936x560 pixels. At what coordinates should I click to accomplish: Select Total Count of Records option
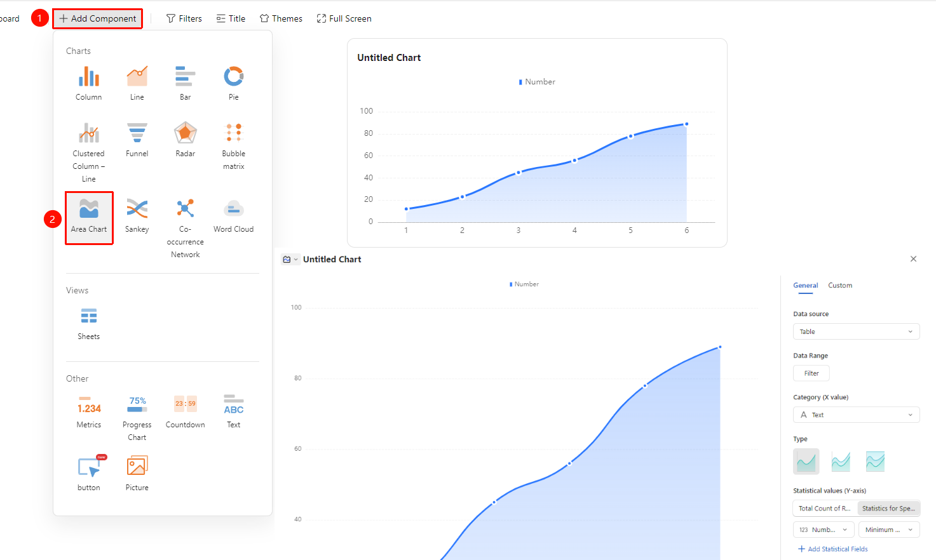(x=824, y=509)
